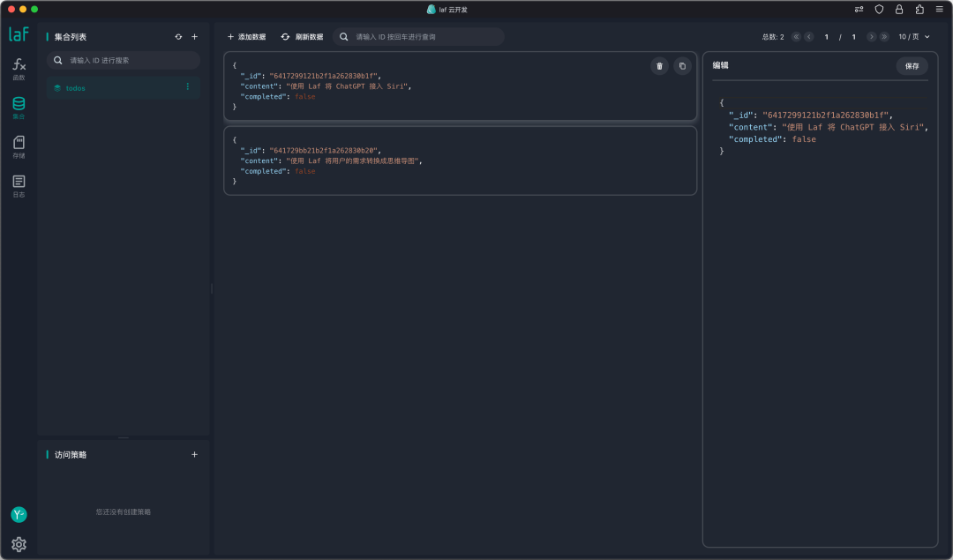
Task: Open the 集合 (collections) database icon
Action: (19, 108)
